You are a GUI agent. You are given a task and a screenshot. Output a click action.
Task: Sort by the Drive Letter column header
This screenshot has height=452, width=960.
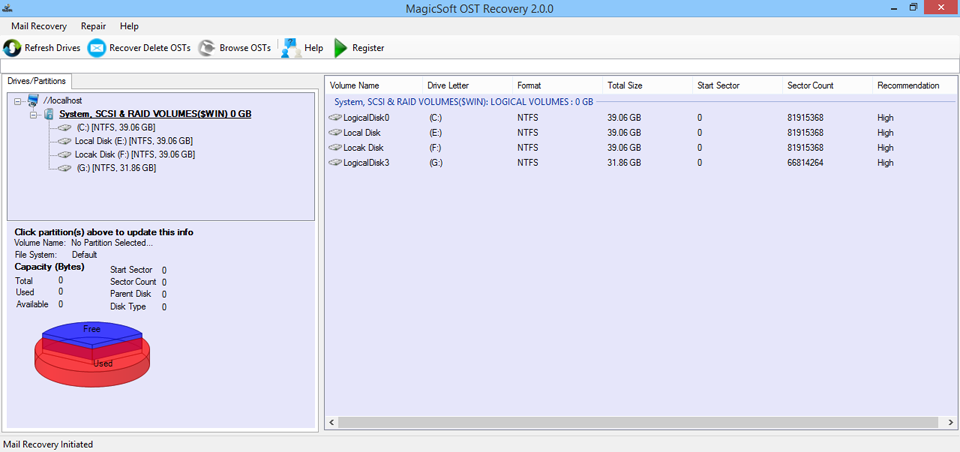tap(468, 86)
